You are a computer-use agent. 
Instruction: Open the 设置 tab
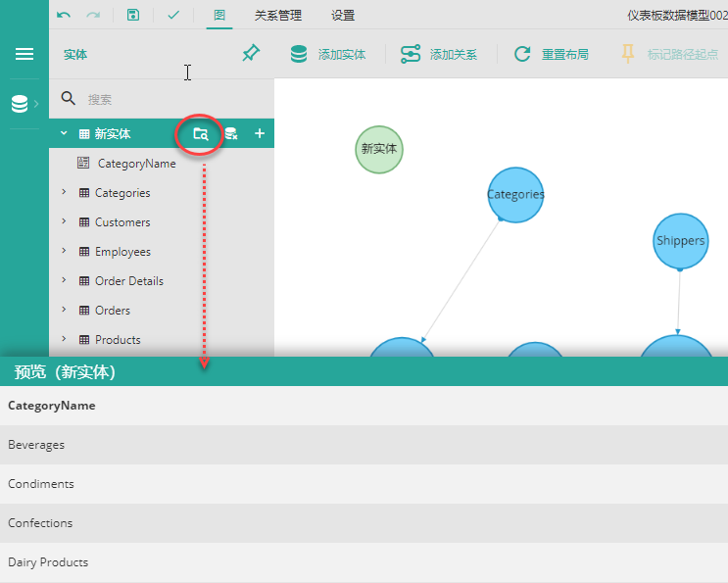pos(343,16)
